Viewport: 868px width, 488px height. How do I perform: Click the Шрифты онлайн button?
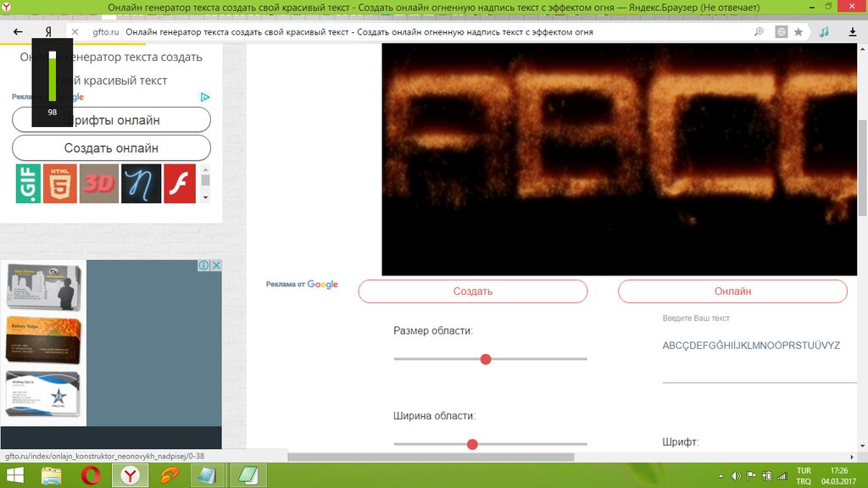pyautogui.click(x=111, y=120)
